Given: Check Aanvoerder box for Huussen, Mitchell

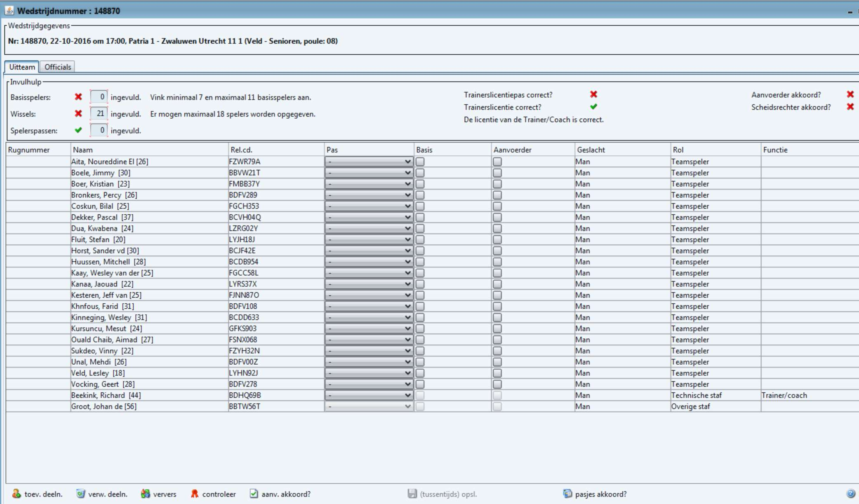Looking at the screenshot, I should 497,262.
